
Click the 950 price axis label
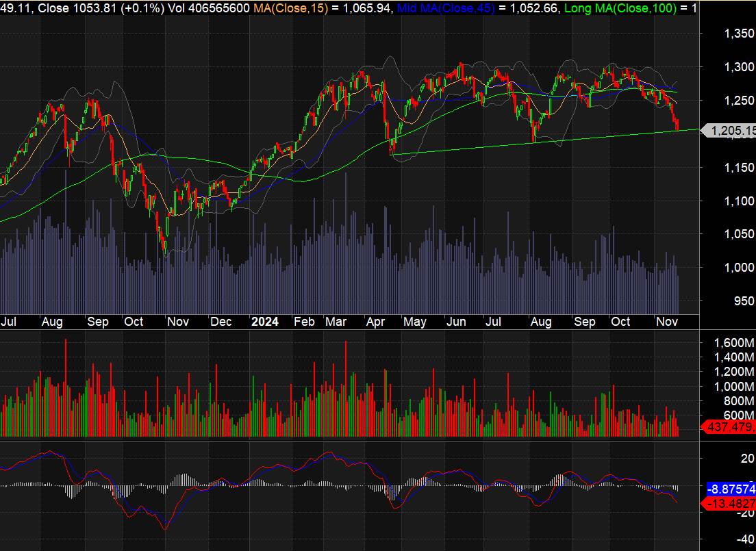pyautogui.click(x=742, y=301)
